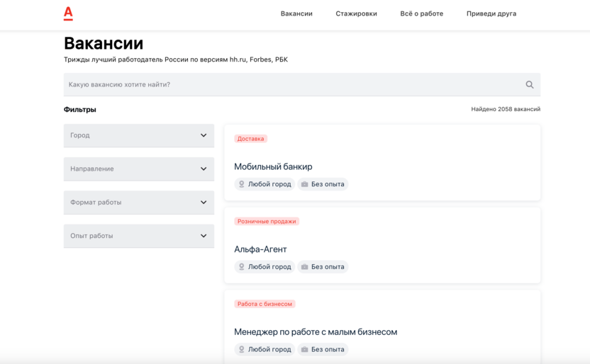Viewport: 590px width, 364px height.
Task: Click Любой город chip on Альфа-Агент
Action: pyautogui.click(x=265, y=267)
